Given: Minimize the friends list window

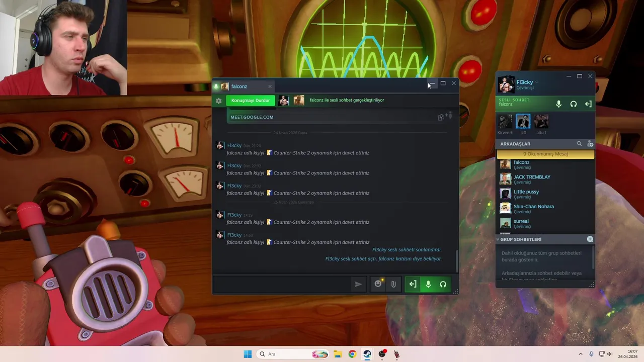Looking at the screenshot, I should (569, 76).
